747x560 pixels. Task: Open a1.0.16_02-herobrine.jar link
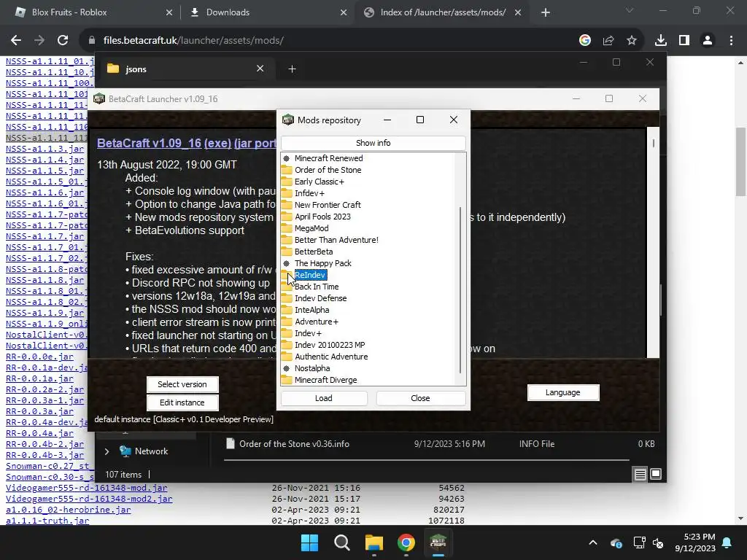click(68, 510)
